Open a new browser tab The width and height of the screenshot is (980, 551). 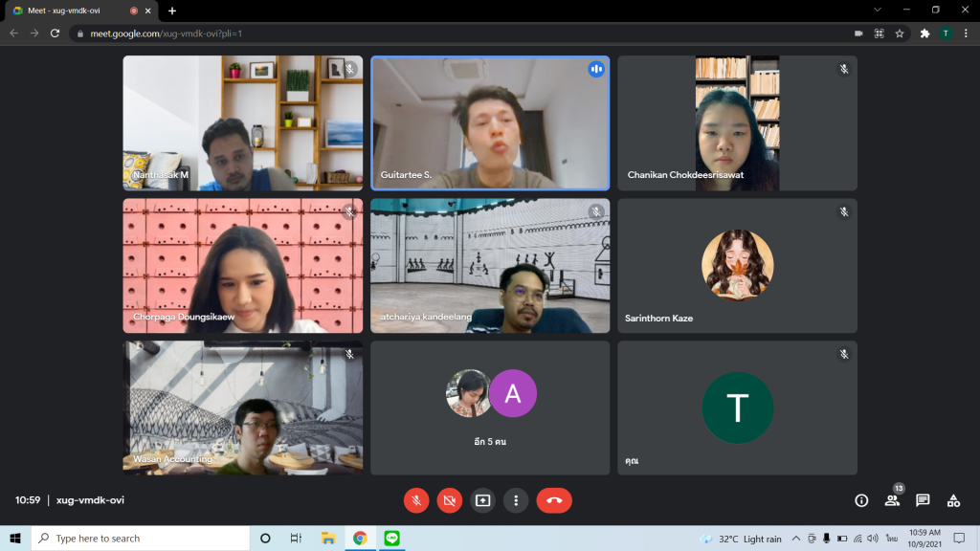click(172, 11)
